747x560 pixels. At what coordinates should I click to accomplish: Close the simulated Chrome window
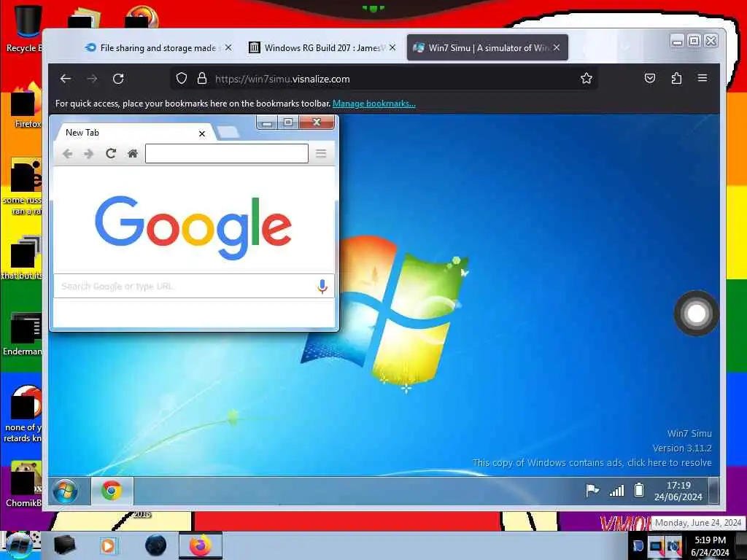coord(317,122)
